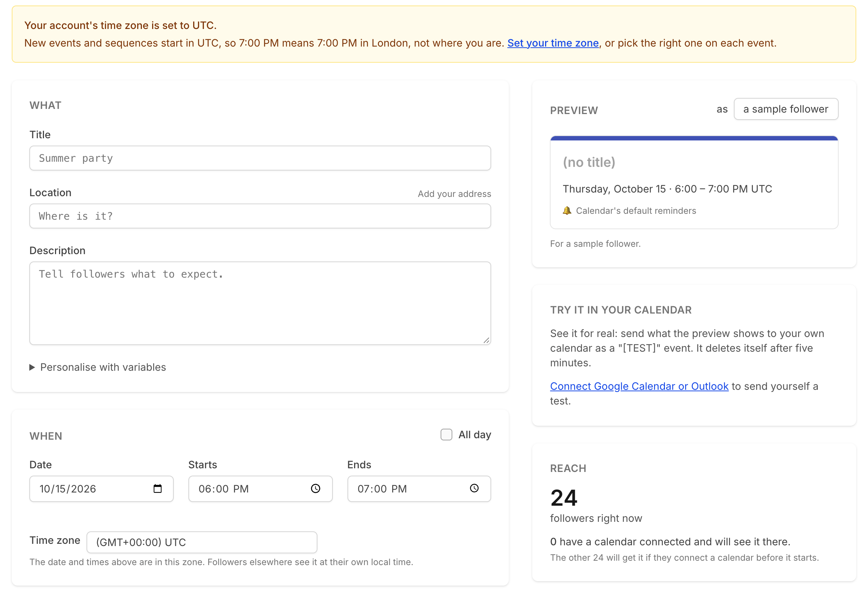
Task: Focus the Title input field
Action: 260,158
